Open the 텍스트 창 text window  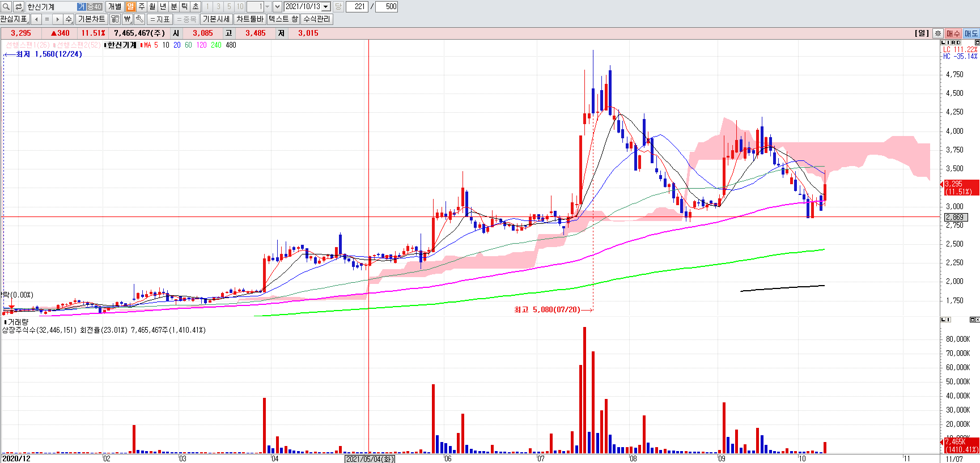[x=283, y=19]
